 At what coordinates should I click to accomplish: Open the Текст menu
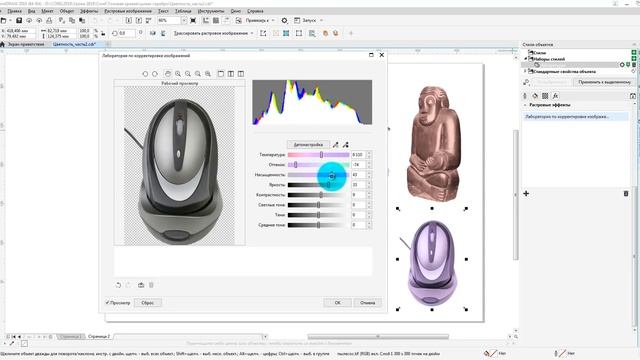163,11
